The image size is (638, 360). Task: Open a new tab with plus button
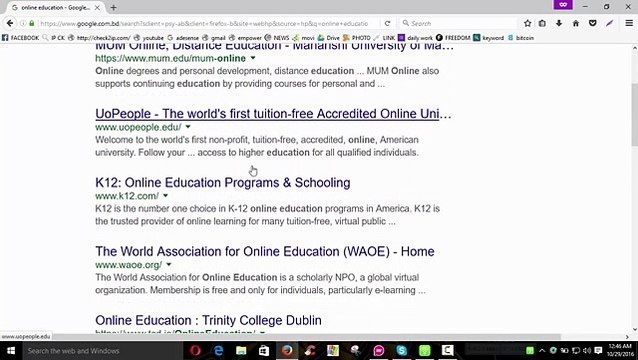coord(114,7)
